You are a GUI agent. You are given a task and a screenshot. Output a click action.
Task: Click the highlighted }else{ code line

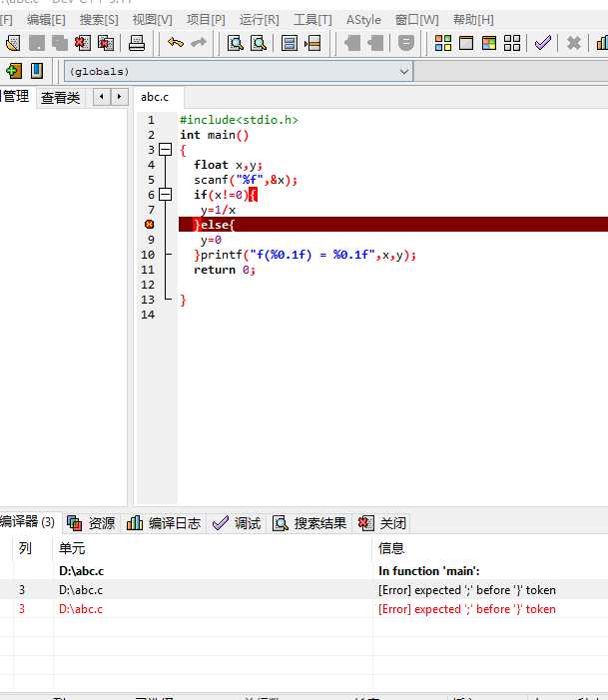click(x=393, y=224)
